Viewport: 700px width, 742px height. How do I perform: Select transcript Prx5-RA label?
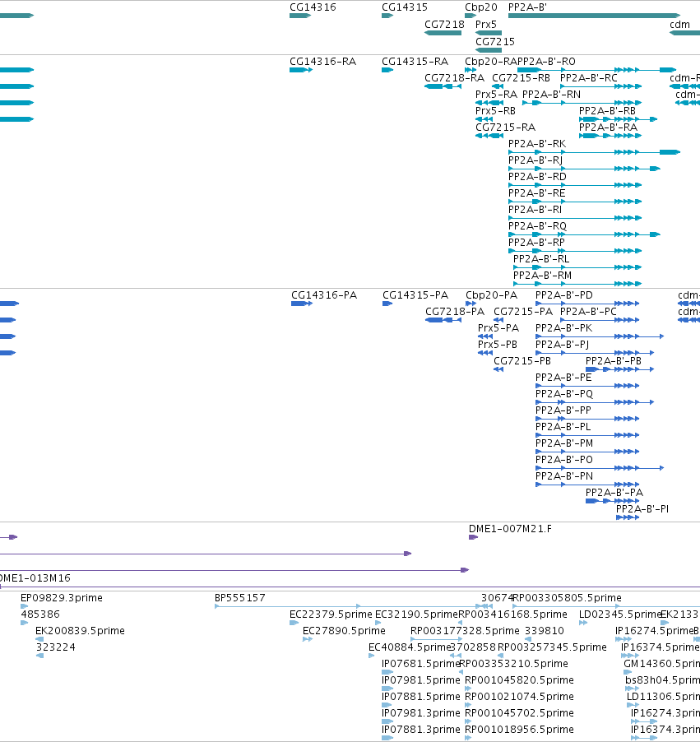(497, 95)
